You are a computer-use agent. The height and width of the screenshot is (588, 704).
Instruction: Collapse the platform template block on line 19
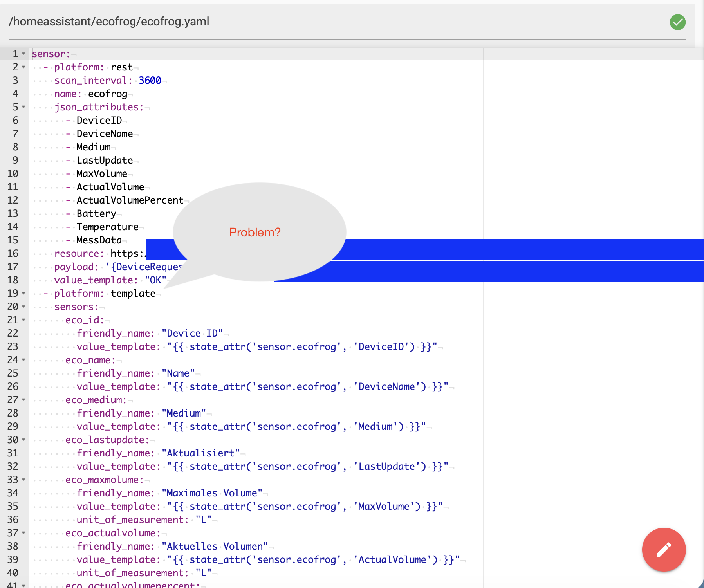(23, 293)
